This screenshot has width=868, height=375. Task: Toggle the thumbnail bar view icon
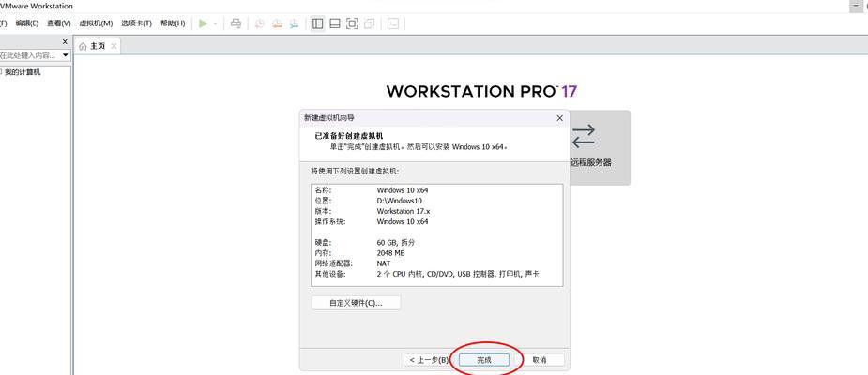click(x=334, y=23)
